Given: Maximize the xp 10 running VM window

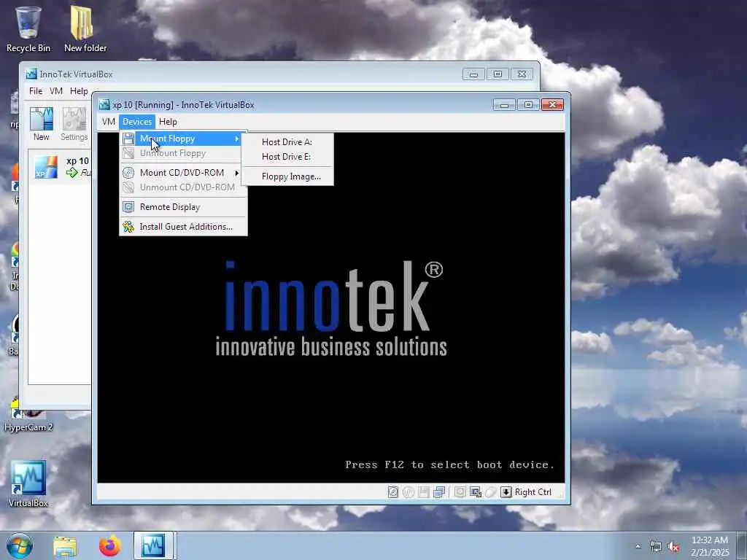Looking at the screenshot, I should point(528,104).
